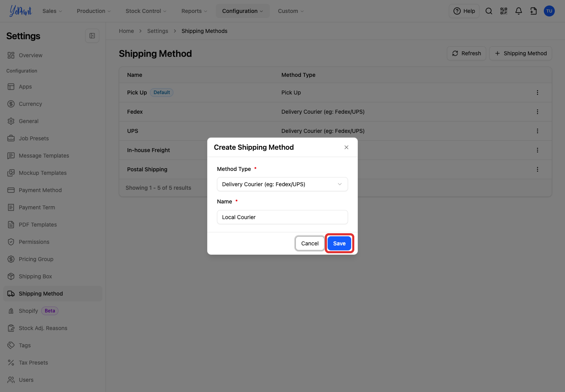Expand the Custom menu
Image resolution: width=565 pixels, height=392 pixels.
(291, 11)
